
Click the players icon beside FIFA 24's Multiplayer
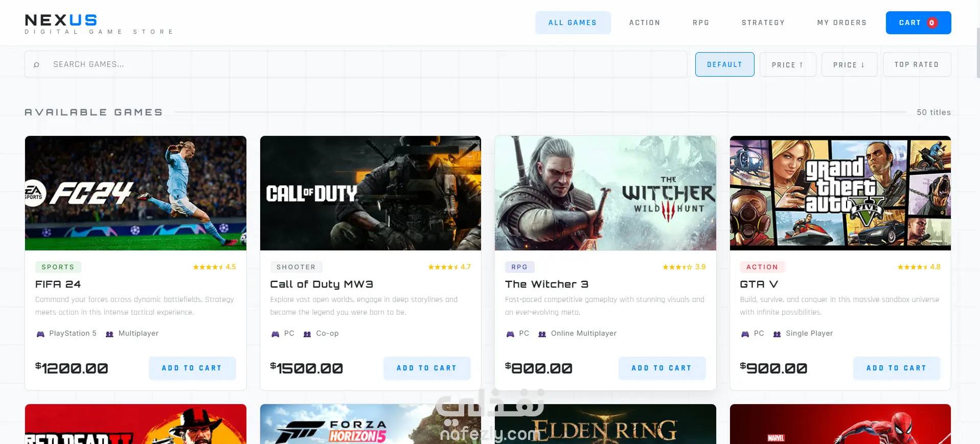pos(109,334)
